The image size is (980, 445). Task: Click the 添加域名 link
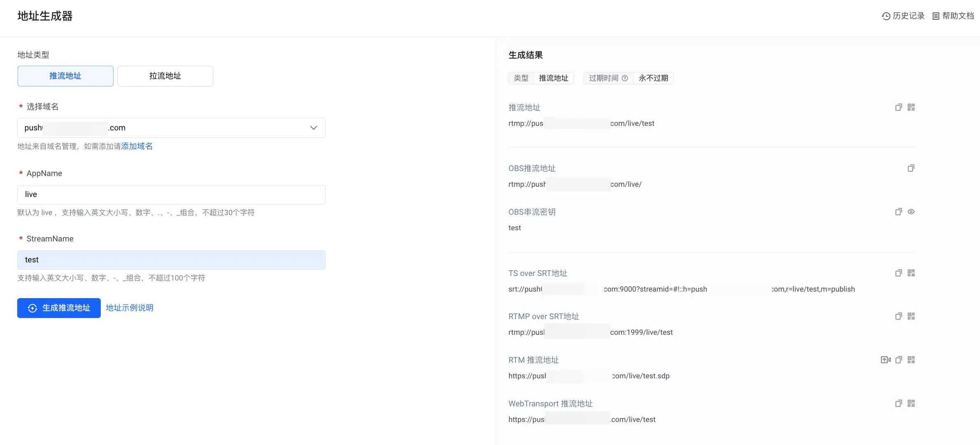[x=137, y=146]
